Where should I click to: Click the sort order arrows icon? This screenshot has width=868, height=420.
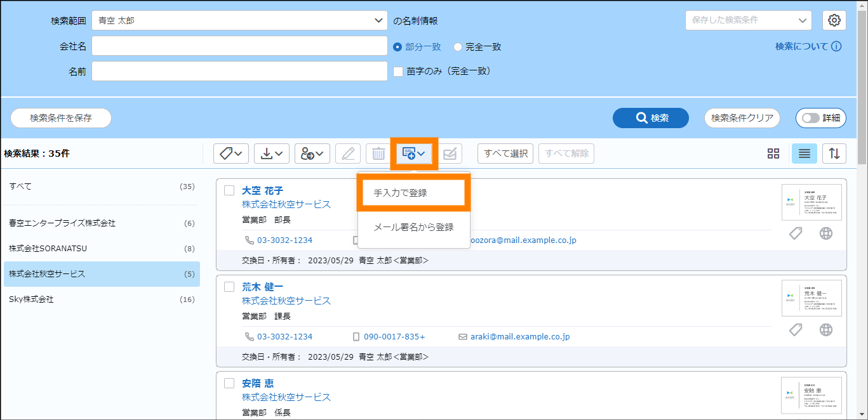[834, 154]
